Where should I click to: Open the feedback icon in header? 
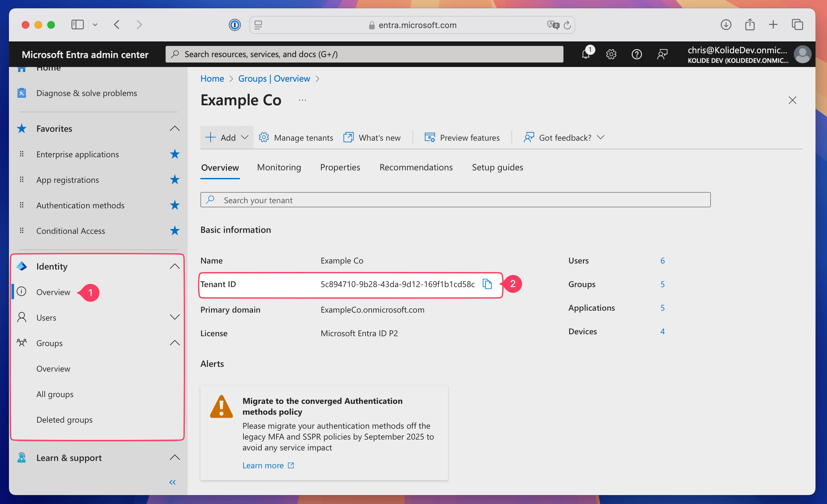[x=662, y=54]
